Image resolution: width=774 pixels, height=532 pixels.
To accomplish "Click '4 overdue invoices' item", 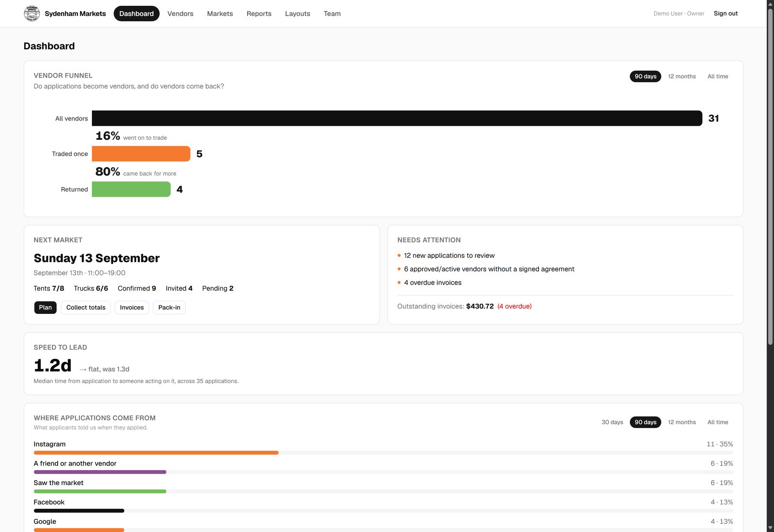I will click(x=433, y=282).
